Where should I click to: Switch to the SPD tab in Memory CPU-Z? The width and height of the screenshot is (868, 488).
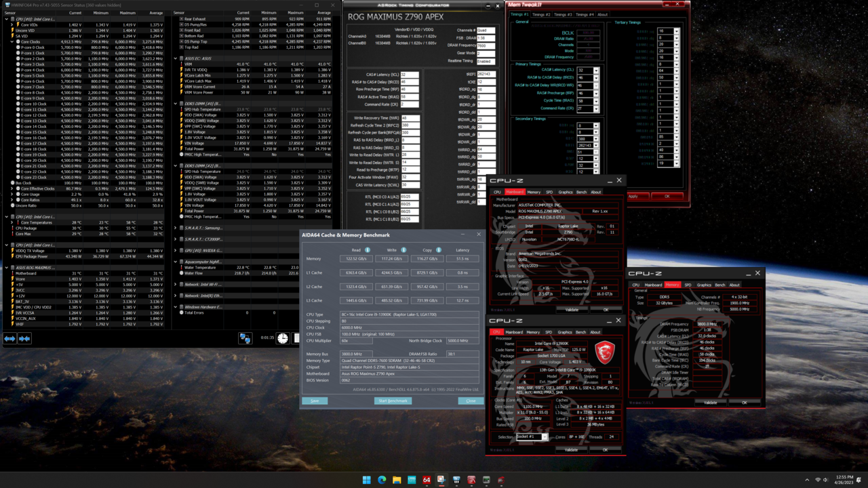tap(688, 285)
